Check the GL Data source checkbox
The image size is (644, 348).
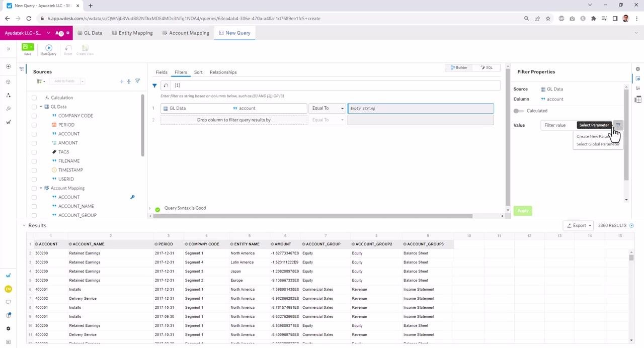tap(34, 107)
